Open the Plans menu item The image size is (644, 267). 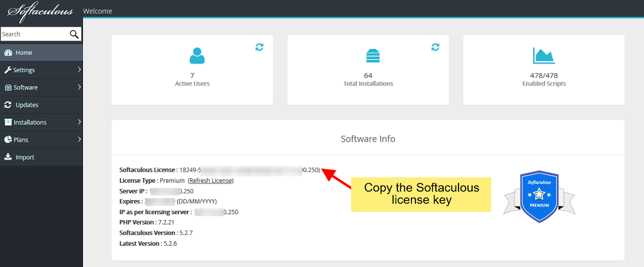tap(41, 140)
